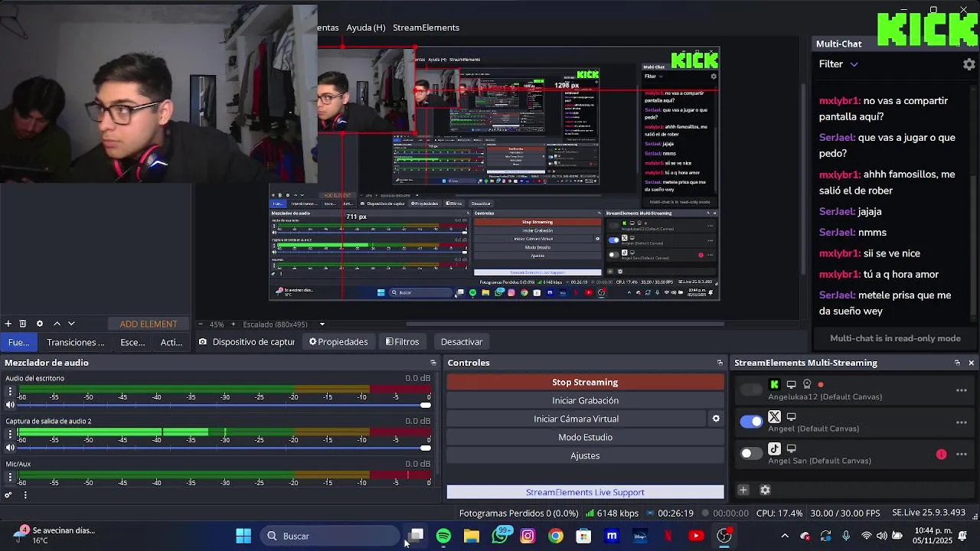This screenshot has height=551, width=980.
Task: Open options menu for Captura de salida de audio 2
Action: coord(10,435)
